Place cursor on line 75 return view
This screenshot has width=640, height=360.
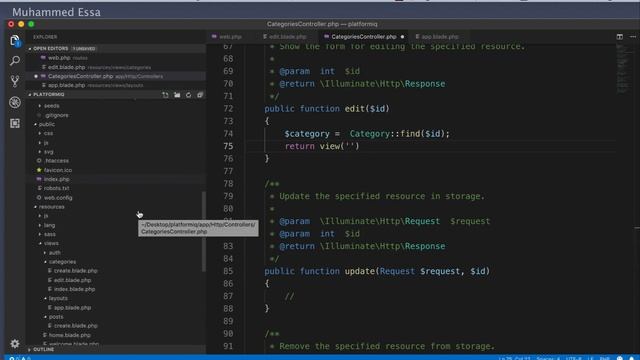(322, 146)
